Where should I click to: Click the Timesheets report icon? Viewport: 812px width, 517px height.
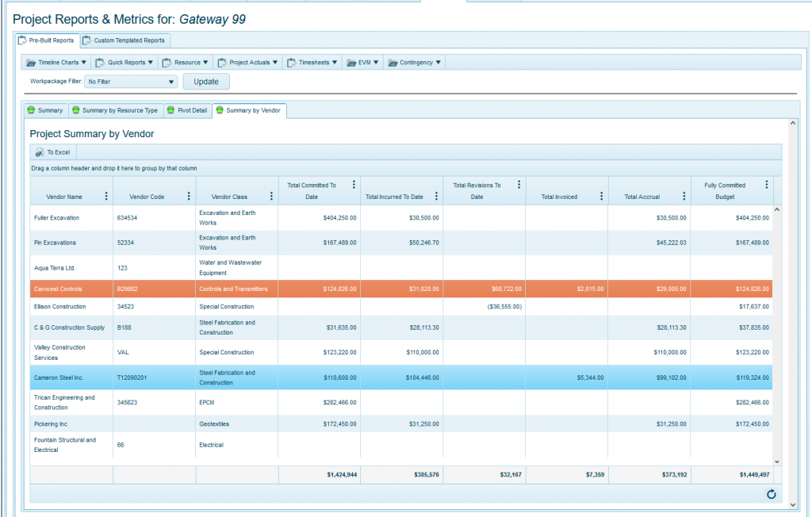[x=292, y=62]
